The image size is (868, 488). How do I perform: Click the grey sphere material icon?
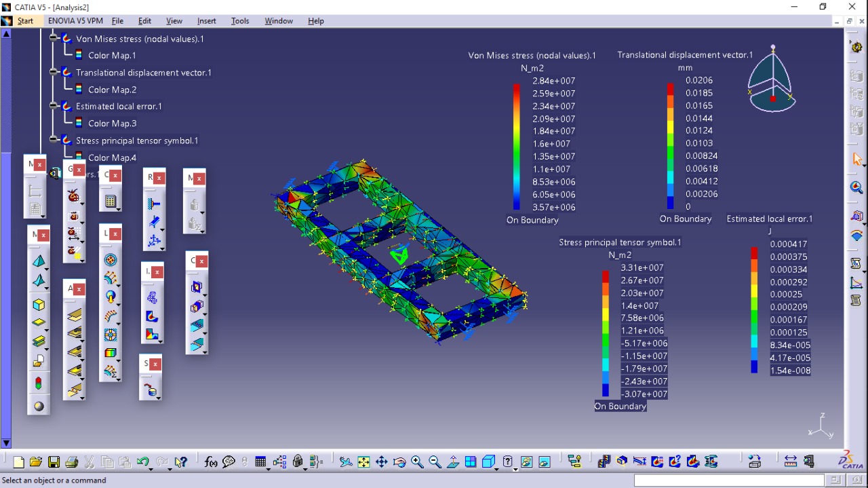pos(39,406)
